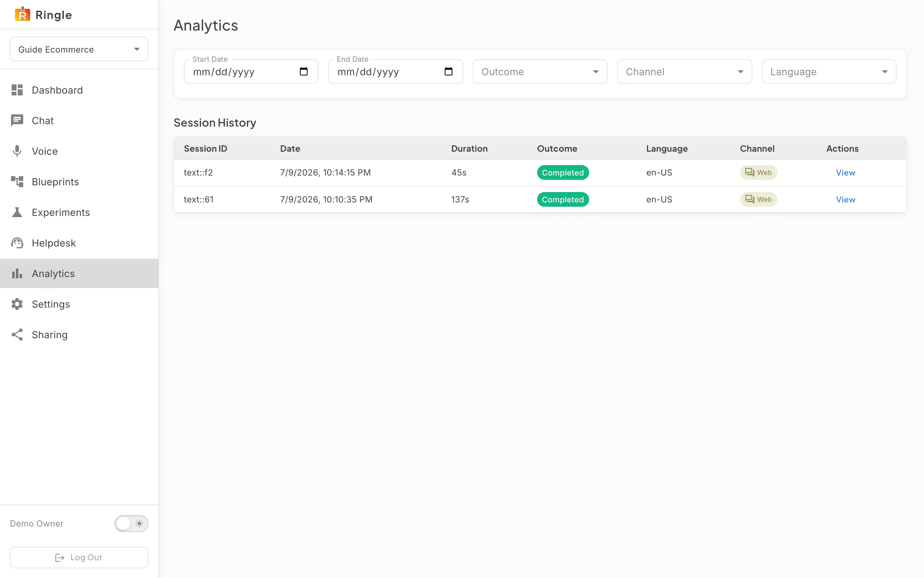The height and width of the screenshot is (578, 924).
Task: Focus the Start Date input field
Action: click(251, 72)
